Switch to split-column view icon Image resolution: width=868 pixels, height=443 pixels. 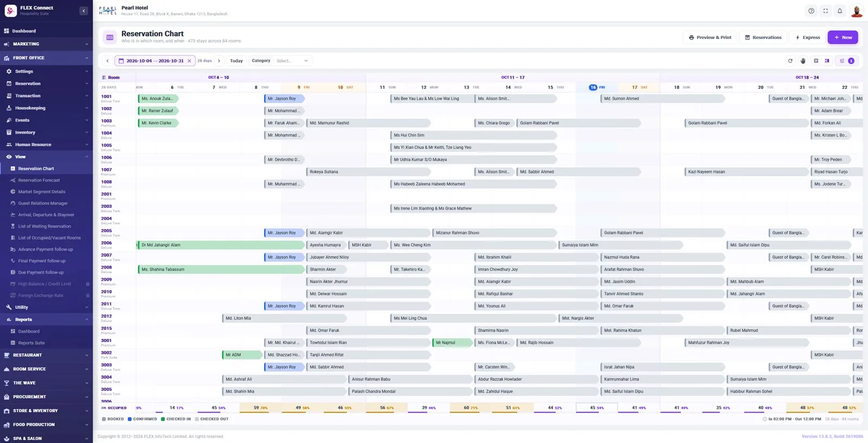pyautogui.click(x=827, y=61)
